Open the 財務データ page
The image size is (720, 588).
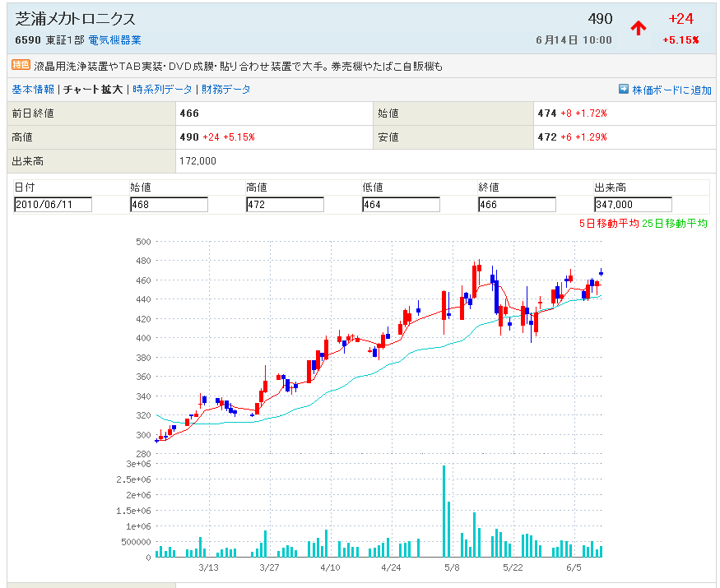point(226,90)
